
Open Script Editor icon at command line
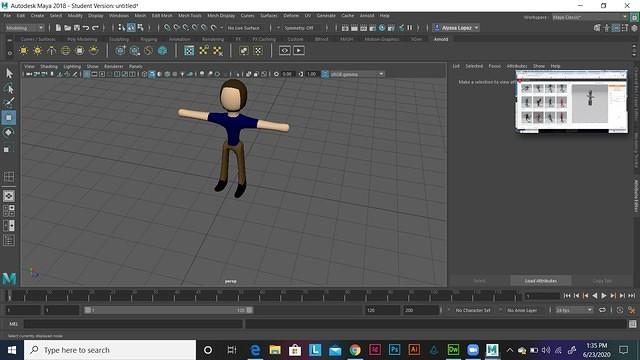pyautogui.click(x=633, y=324)
